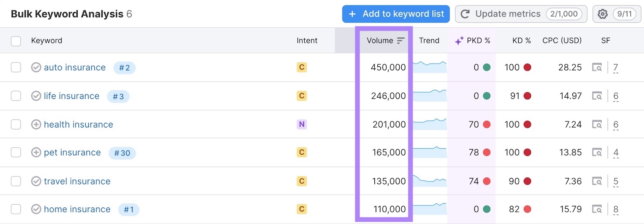The width and height of the screenshot is (644, 224).
Task: Select the pet insurance row checkbox
Action: point(16,152)
